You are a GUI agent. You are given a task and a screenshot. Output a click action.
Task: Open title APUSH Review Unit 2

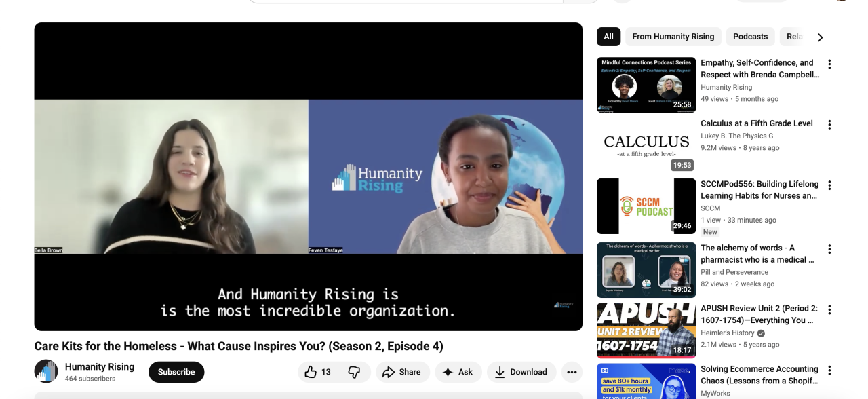click(759, 315)
